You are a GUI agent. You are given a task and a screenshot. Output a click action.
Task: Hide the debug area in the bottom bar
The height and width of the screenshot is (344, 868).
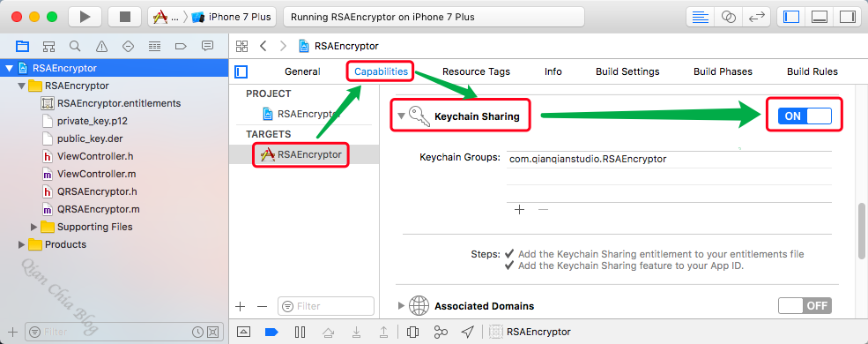pos(243,332)
